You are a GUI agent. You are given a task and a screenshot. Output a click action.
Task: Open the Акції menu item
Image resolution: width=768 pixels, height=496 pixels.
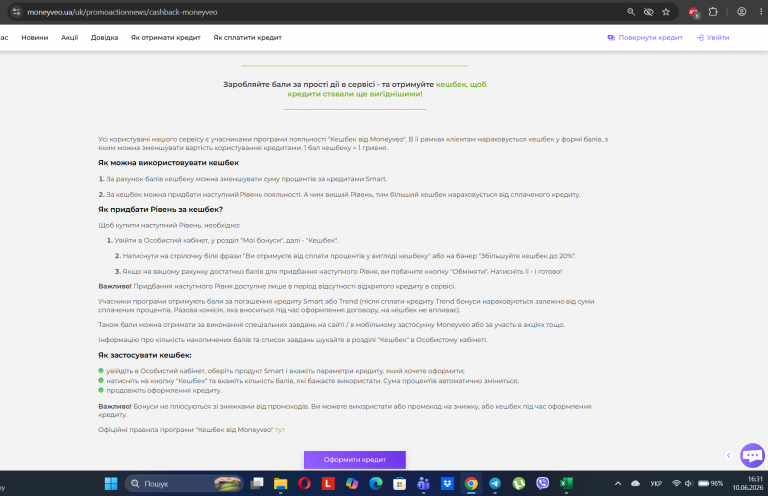[70, 38]
